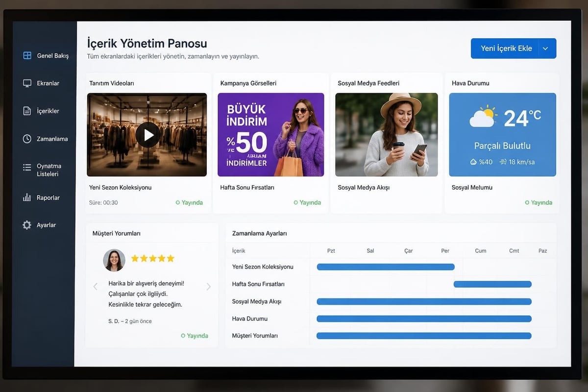Click the Hava Durumu schedule bar
Image resolution: width=588 pixels, height=392 pixels.
coord(424,318)
